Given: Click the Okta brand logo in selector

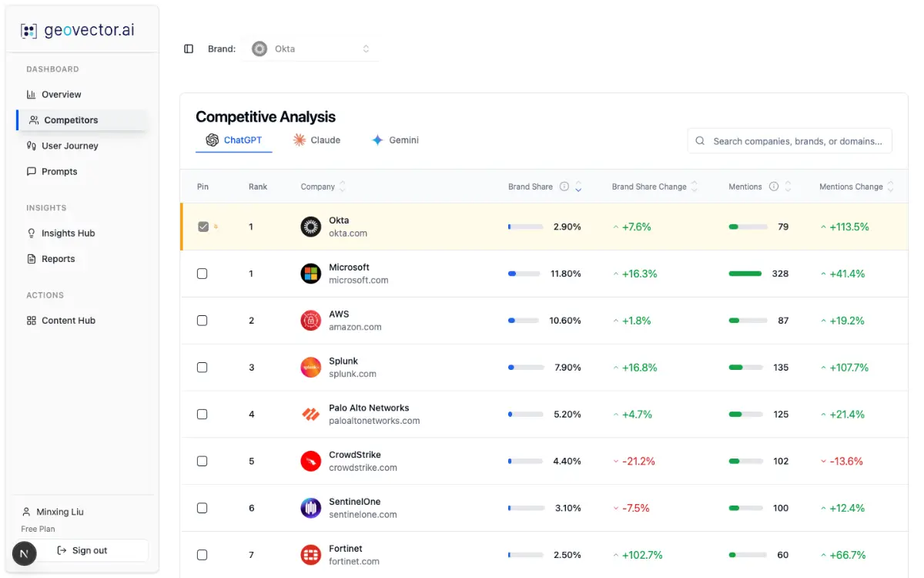Looking at the screenshot, I should [259, 49].
